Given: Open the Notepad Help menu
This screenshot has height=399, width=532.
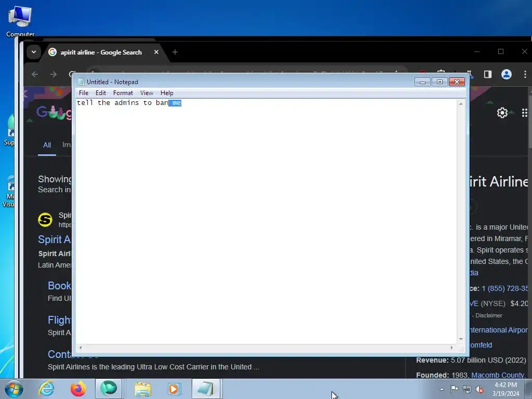Looking at the screenshot, I should click(167, 93).
